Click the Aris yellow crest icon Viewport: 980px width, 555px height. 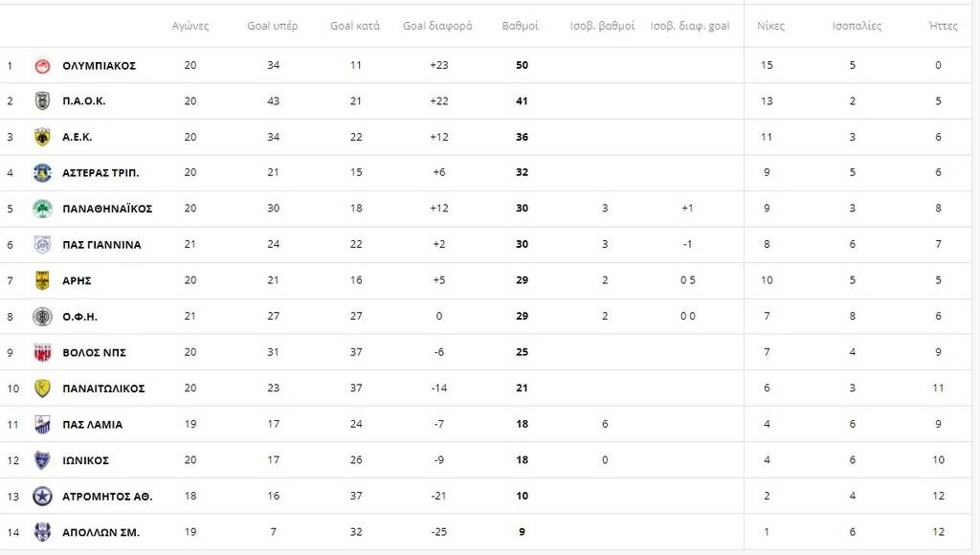click(42, 280)
